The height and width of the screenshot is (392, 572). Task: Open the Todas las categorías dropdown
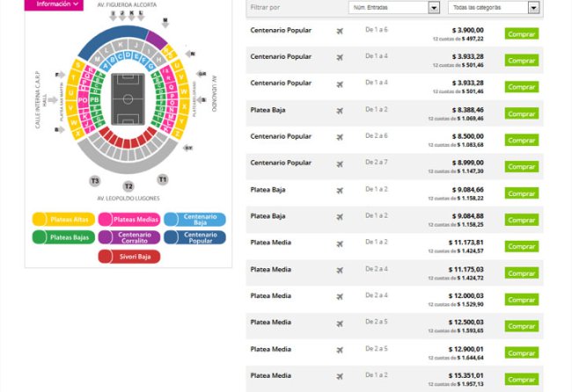[493, 7]
